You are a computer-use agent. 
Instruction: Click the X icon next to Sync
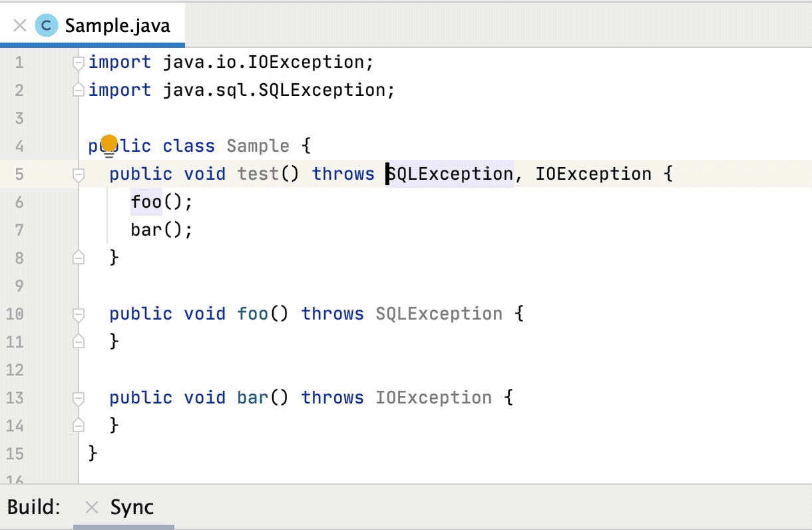91,507
